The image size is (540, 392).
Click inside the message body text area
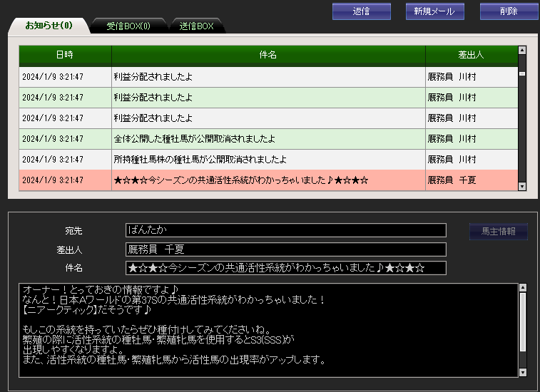pyautogui.click(x=269, y=331)
